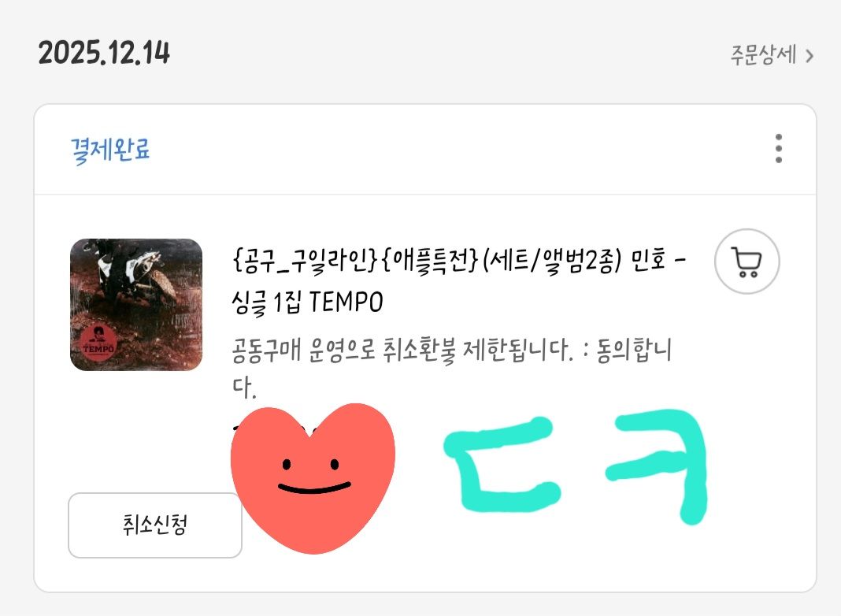Tap the teal handwritten ㄷㅋ scribble
841x616 pixels.
coord(576,466)
